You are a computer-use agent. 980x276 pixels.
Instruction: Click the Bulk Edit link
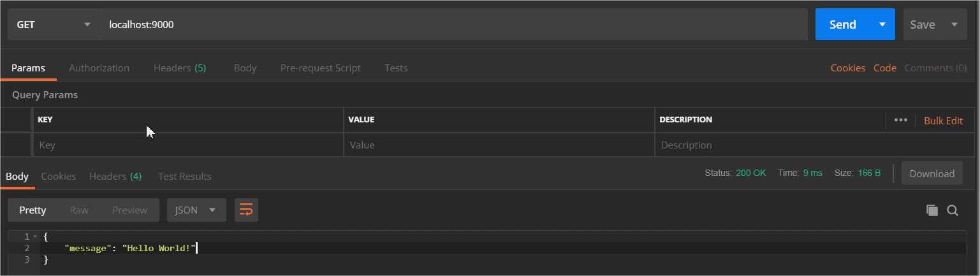pyautogui.click(x=943, y=120)
